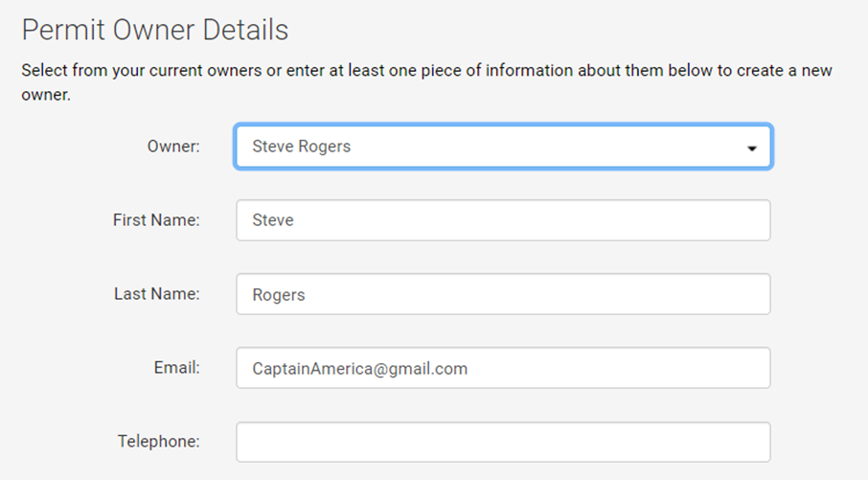Click the 'Owner:' field label
The height and width of the screenshot is (480, 868).
(173, 147)
